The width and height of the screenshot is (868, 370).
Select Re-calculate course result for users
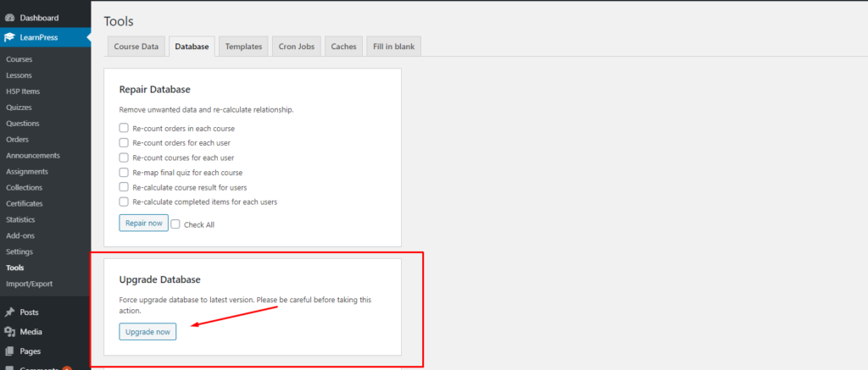[124, 187]
